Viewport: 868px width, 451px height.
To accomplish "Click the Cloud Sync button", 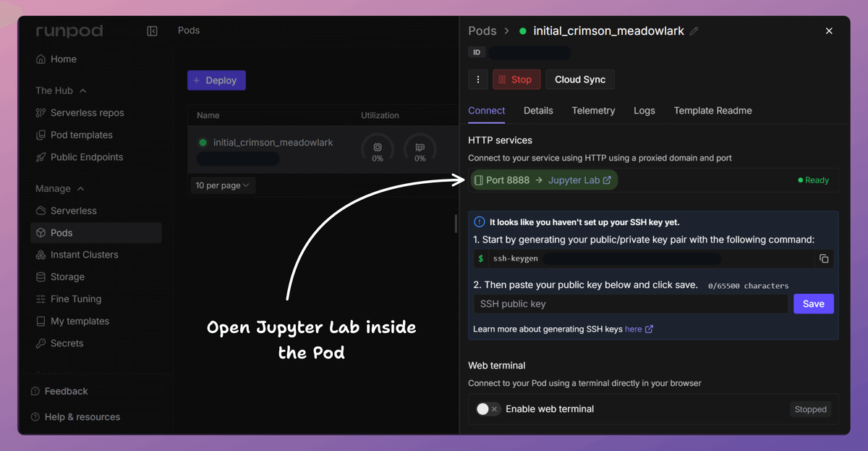I will pyautogui.click(x=580, y=80).
